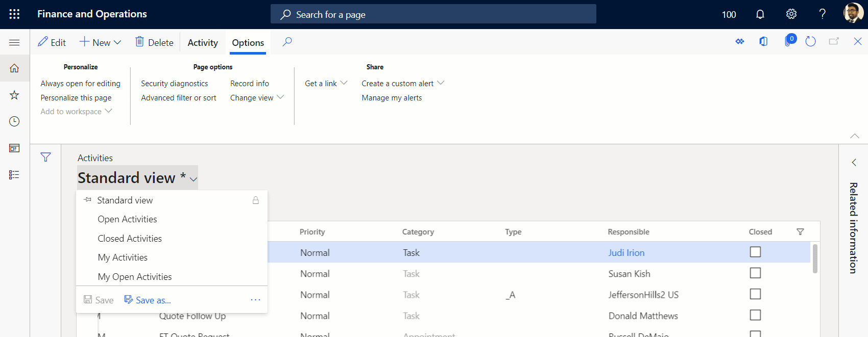Image resolution: width=868 pixels, height=337 pixels.
Task: Select the Susan Kish cell
Action: pos(630,274)
